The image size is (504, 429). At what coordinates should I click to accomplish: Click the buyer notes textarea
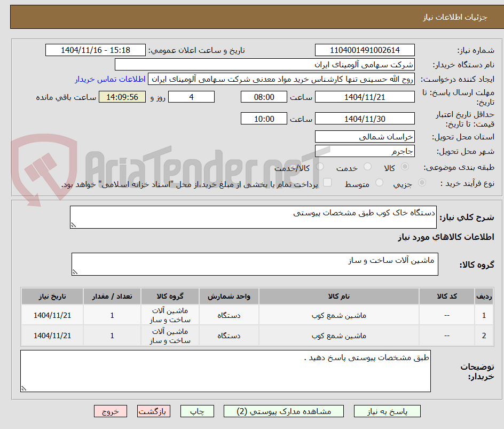click(x=225, y=371)
